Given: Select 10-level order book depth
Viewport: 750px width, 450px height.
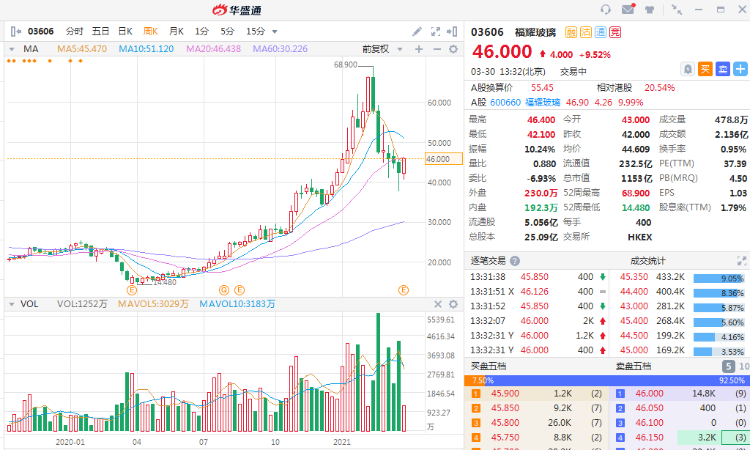Looking at the screenshot, I should 744,366.
